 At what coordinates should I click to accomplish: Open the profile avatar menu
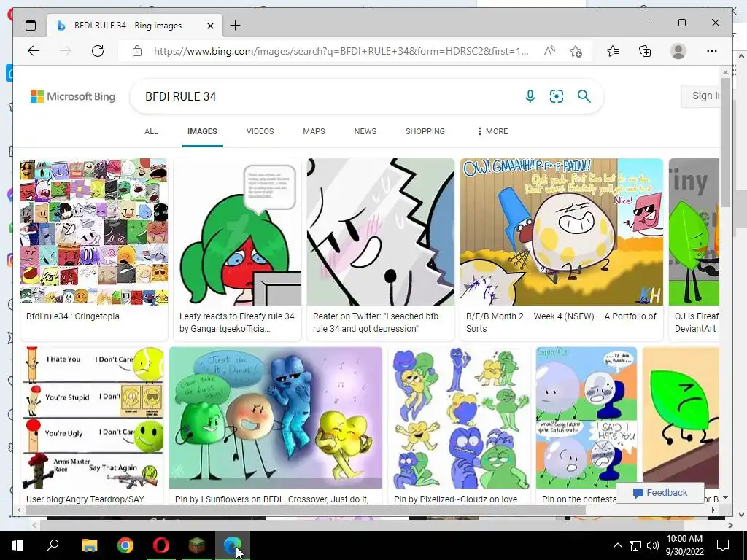[678, 51]
